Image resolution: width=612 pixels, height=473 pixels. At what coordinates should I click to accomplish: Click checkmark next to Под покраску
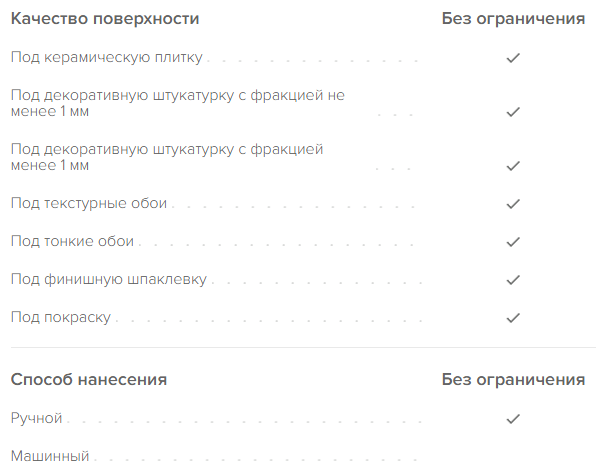click(513, 318)
